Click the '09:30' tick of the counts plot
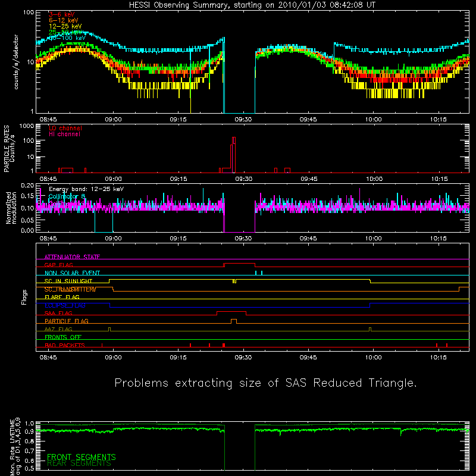 click(243, 120)
